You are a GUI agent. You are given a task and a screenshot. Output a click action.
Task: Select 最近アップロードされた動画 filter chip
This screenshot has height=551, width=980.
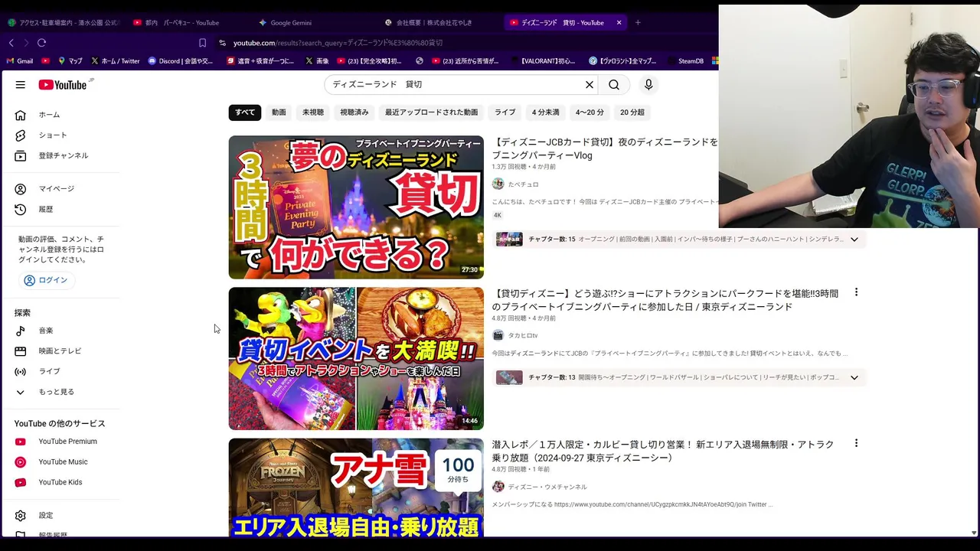pyautogui.click(x=432, y=112)
